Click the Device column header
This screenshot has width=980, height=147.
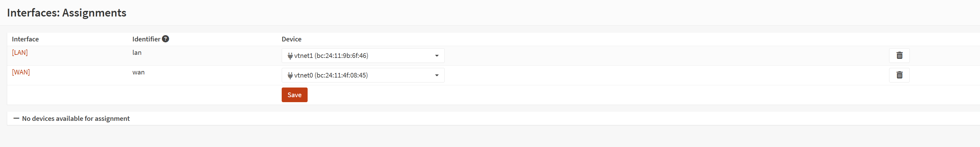pos(291,39)
